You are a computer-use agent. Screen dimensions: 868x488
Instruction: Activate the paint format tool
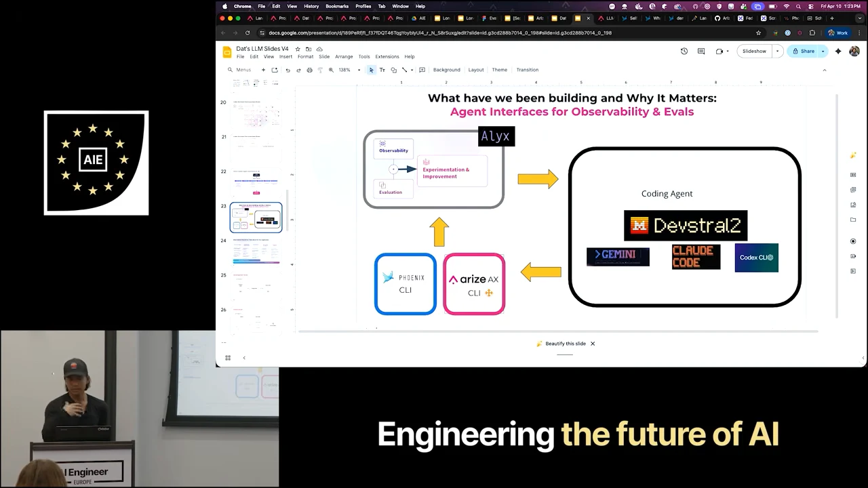320,70
